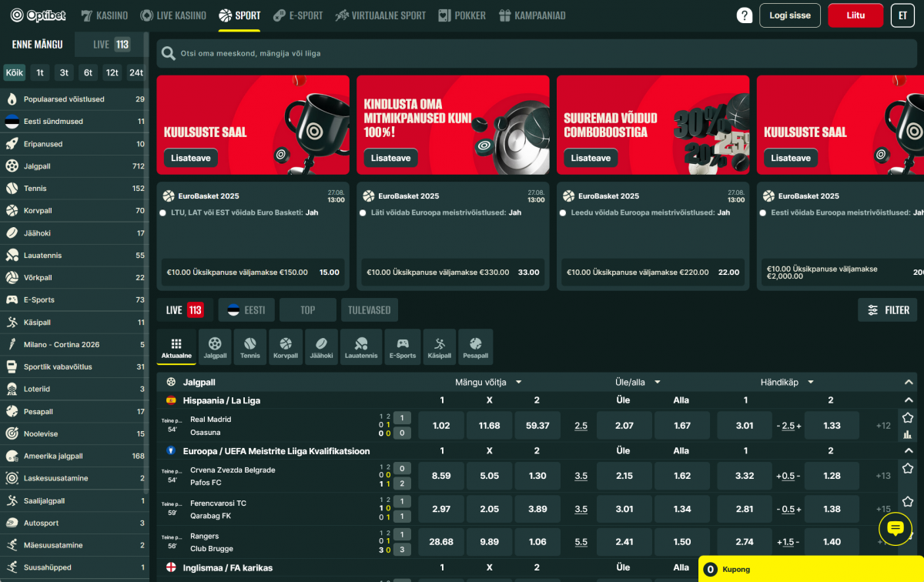Click the Jalgpall sport filter icon
The height and width of the screenshot is (582, 924).
[x=215, y=346]
